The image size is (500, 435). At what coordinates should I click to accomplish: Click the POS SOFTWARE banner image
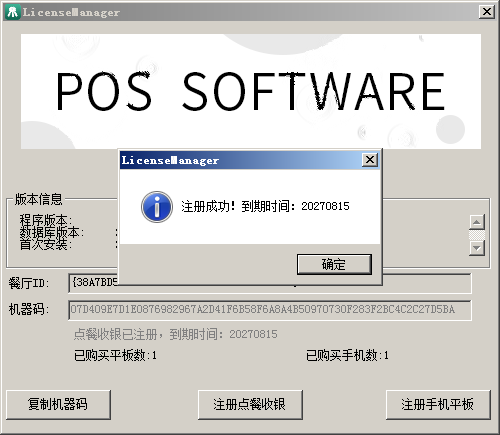point(251,91)
